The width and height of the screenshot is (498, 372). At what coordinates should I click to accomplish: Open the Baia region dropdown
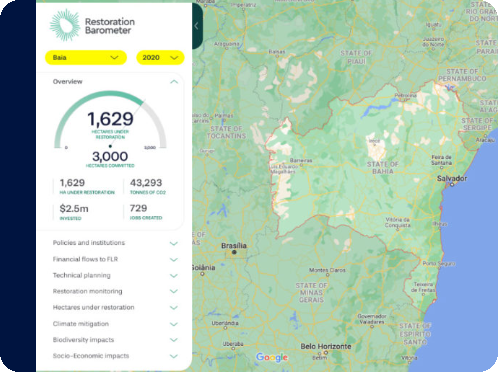click(86, 58)
